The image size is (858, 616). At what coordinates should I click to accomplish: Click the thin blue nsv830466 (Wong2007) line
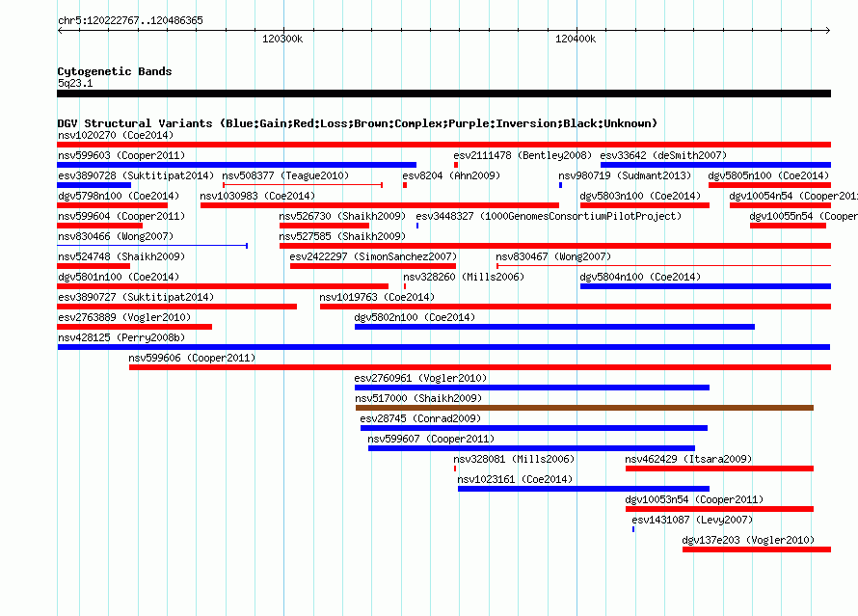[x=152, y=246]
